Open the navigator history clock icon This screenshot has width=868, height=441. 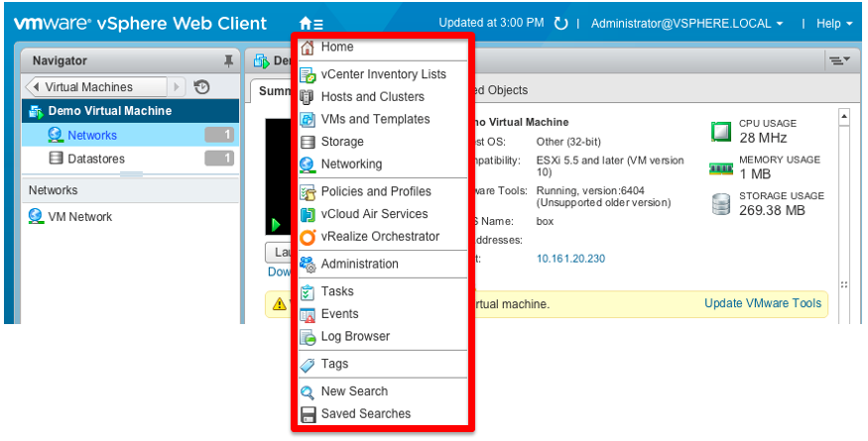[201, 87]
